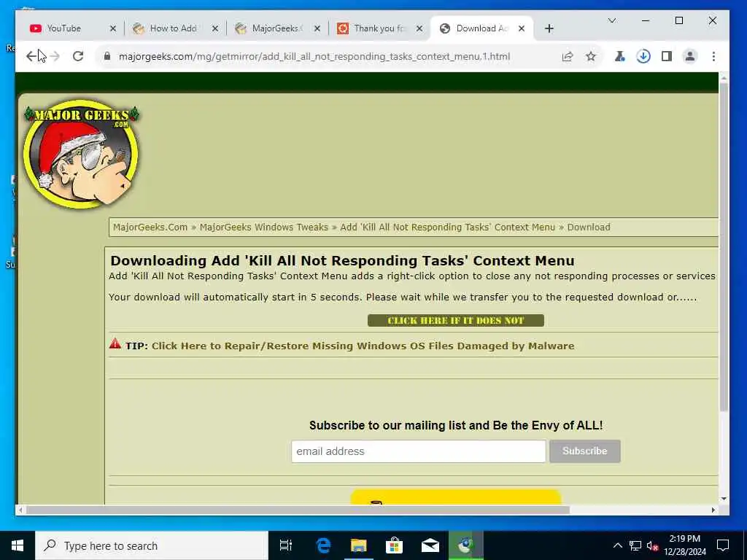Click the horizontal scrollbar thumb
The width and height of the screenshot is (747, 560).
click(x=298, y=510)
